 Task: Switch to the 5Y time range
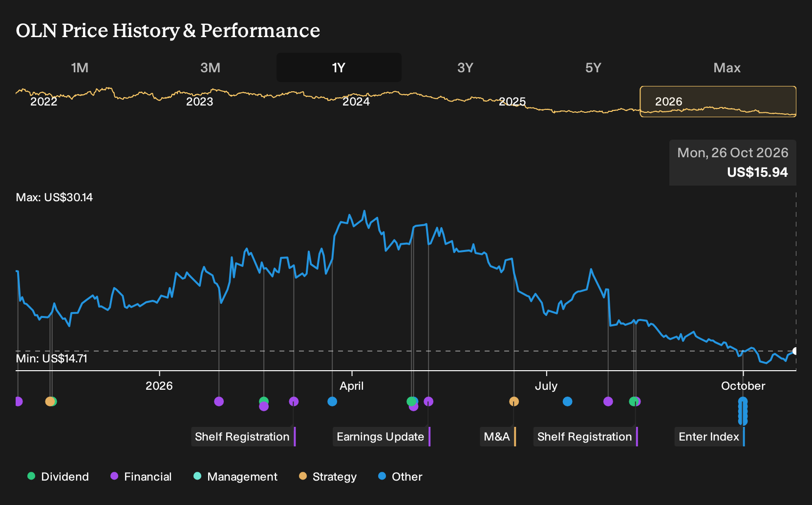[593, 67]
